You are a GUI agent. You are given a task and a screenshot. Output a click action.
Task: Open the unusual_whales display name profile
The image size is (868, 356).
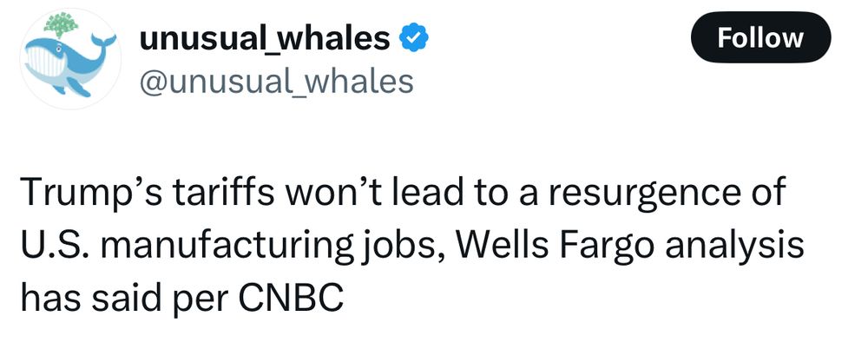click(x=265, y=38)
